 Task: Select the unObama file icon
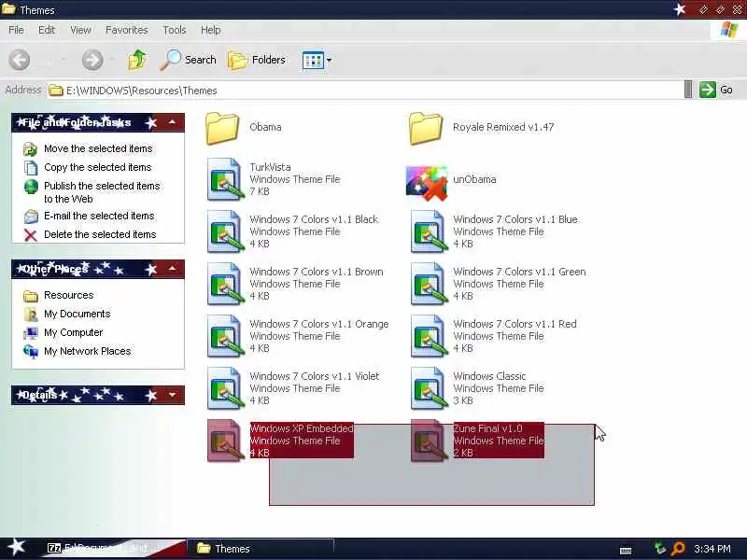point(427,183)
